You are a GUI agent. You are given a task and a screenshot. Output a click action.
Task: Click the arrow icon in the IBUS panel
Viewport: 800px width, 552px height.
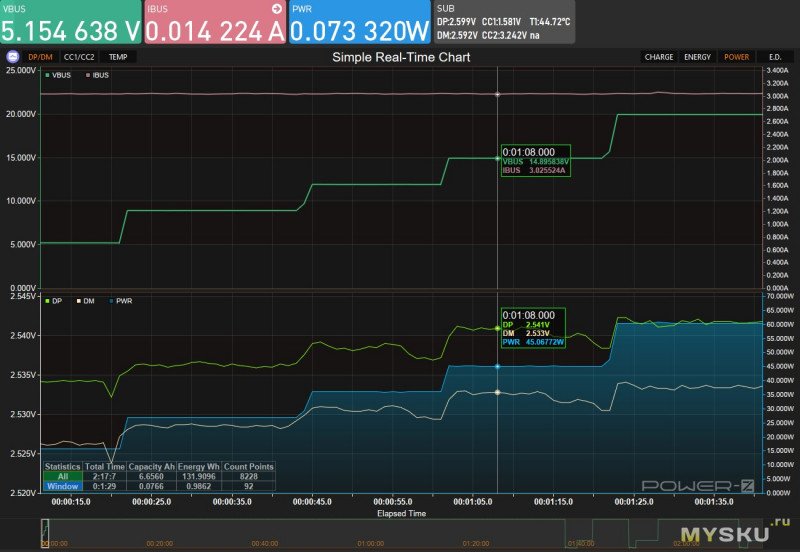(277, 9)
